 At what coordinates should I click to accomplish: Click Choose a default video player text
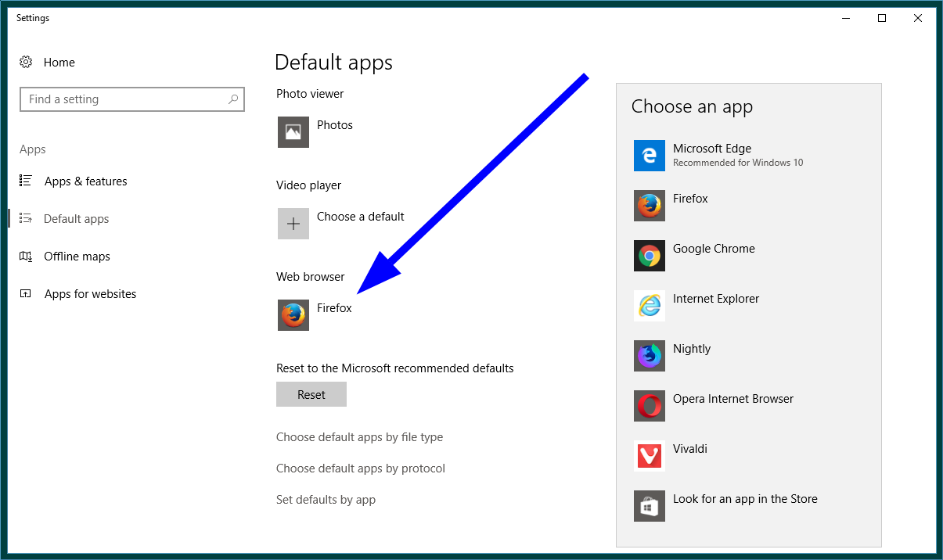[x=361, y=217]
